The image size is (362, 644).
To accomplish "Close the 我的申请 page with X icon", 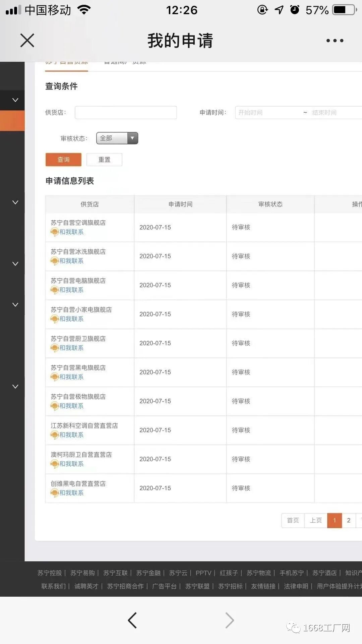I will click(x=27, y=41).
